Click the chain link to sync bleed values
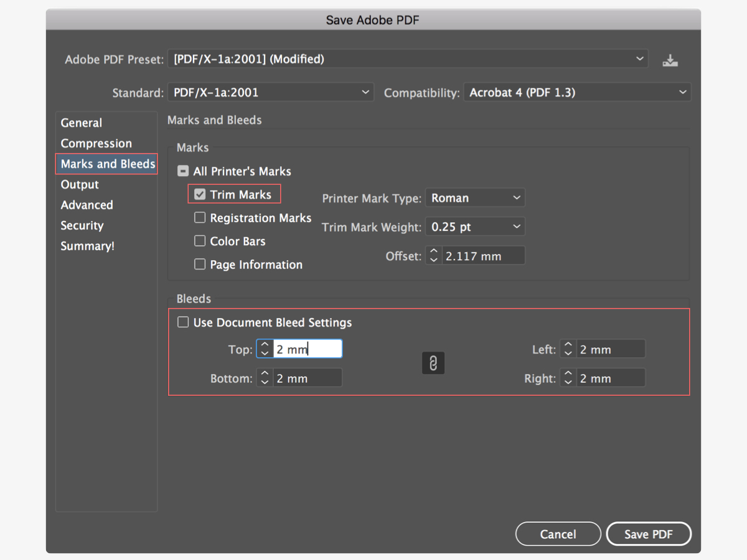This screenshot has width=747, height=560. [433, 363]
